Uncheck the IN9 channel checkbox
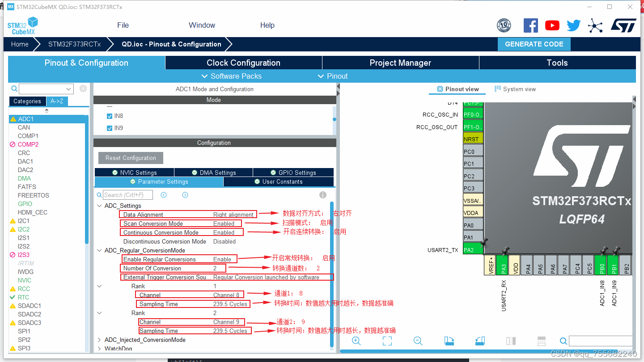Screen dimensions: 644x362 point(110,128)
